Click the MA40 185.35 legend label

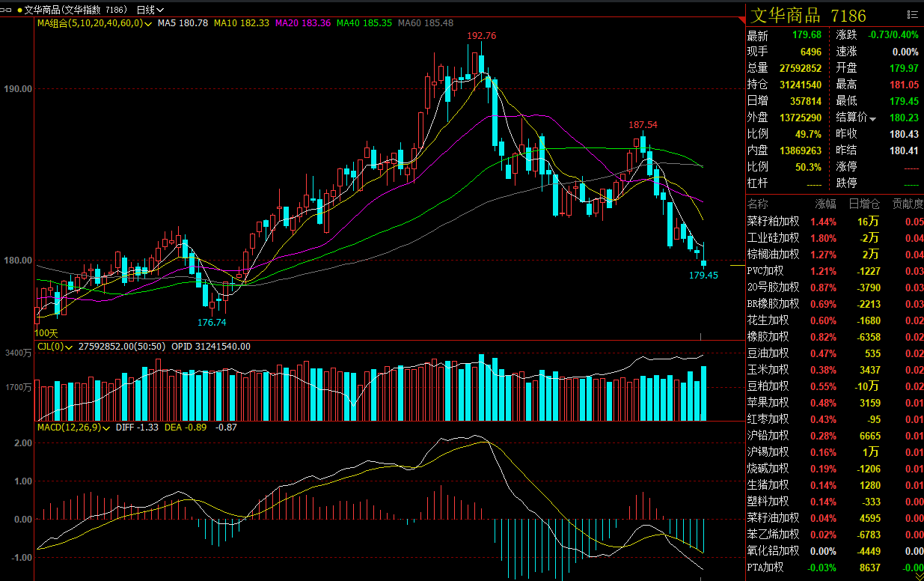click(x=364, y=23)
